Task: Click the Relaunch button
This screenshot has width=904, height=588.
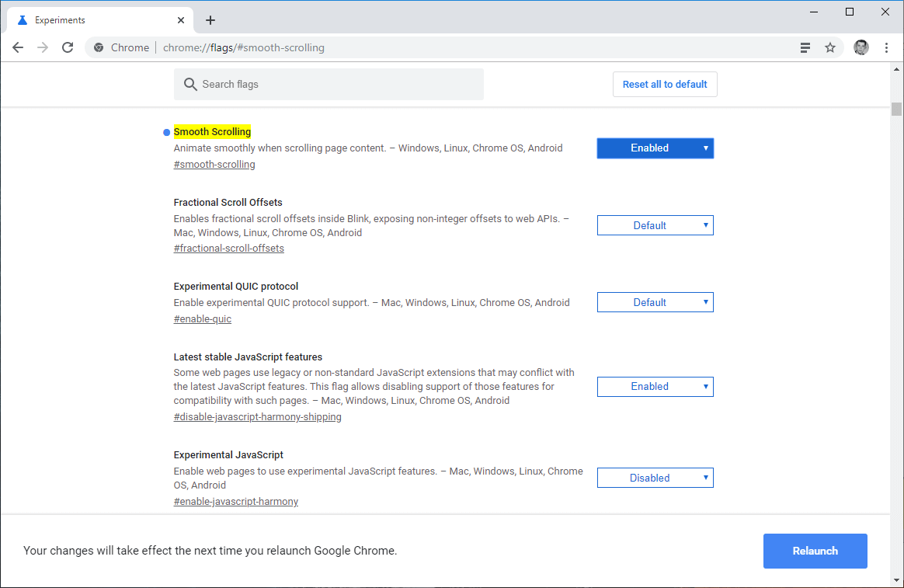Action: (815, 551)
